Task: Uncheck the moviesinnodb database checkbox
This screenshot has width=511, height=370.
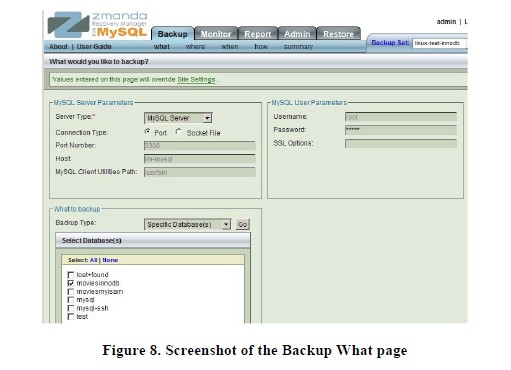Action: pos(71,283)
